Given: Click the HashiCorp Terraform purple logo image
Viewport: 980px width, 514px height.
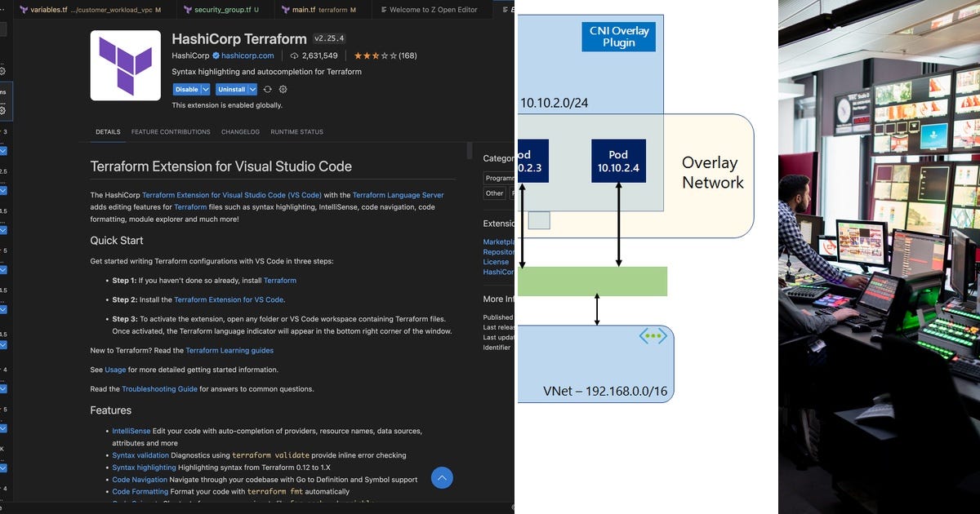Looking at the screenshot, I should 125,64.
